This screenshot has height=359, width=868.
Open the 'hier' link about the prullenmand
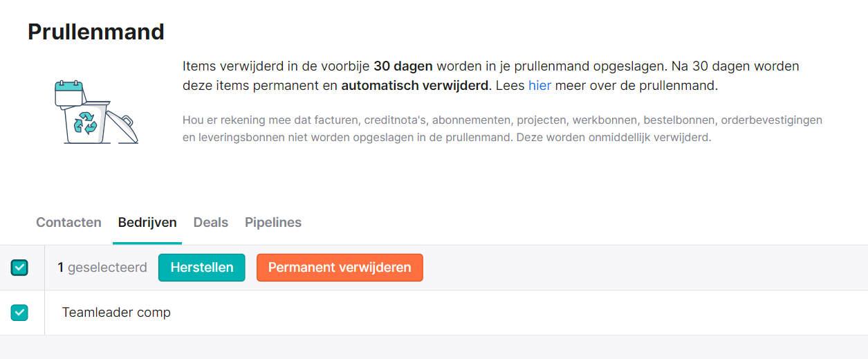539,86
